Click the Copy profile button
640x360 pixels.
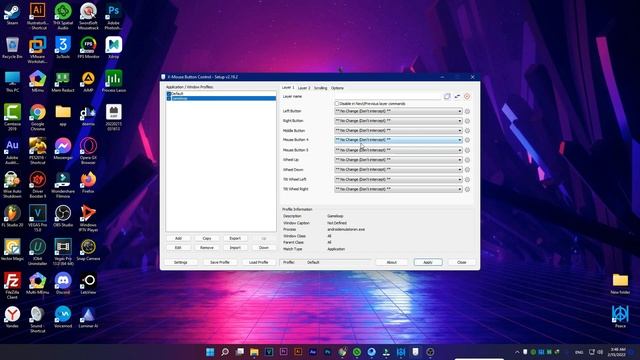coord(207,238)
